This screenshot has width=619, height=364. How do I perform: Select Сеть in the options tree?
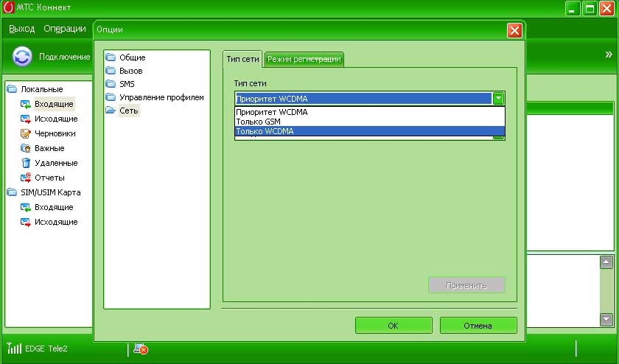pos(129,111)
